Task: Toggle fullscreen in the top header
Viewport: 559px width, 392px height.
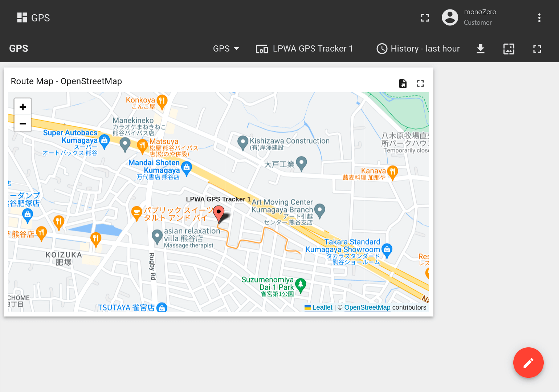Action: tap(425, 18)
